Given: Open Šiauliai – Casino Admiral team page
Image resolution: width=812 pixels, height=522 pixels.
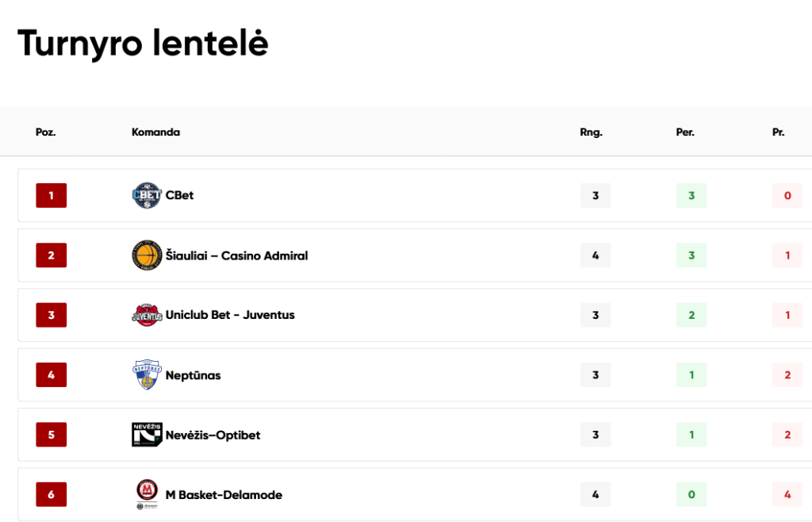Looking at the screenshot, I should (x=236, y=255).
